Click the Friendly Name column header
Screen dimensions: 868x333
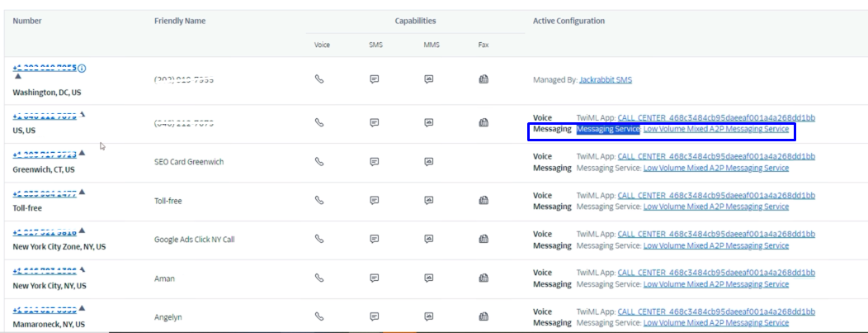point(180,21)
